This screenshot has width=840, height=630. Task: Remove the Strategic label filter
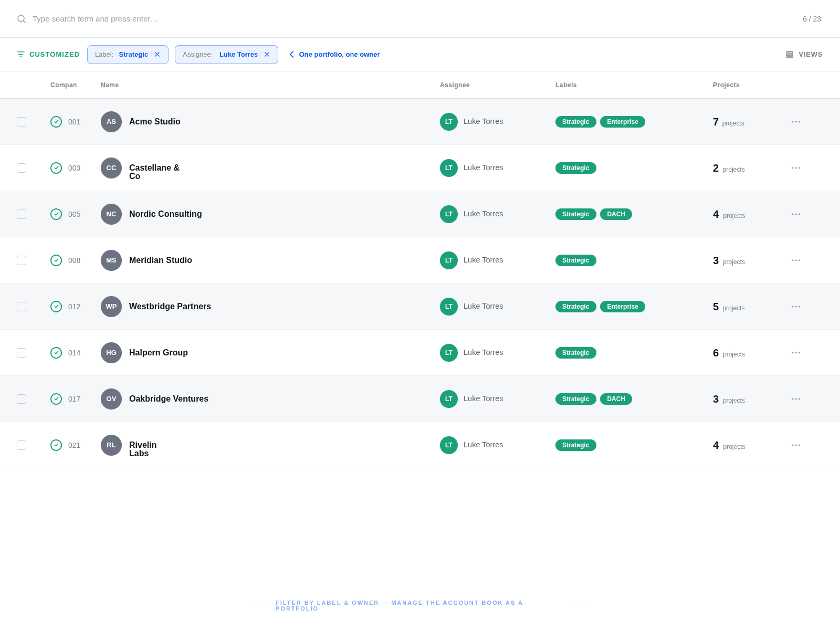click(x=157, y=55)
